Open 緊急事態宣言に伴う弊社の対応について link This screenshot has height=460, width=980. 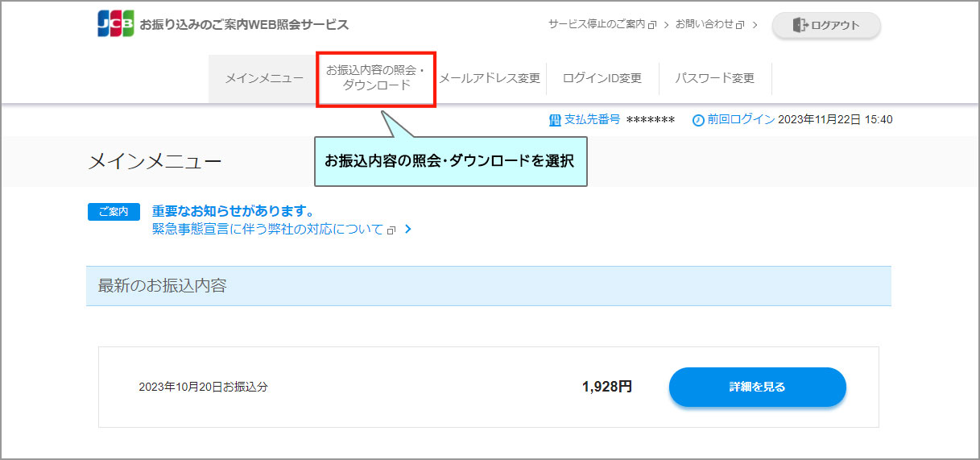(x=267, y=230)
